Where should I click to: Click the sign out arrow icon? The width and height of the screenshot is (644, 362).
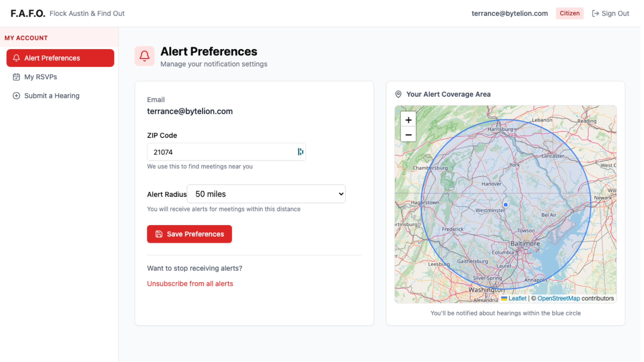[595, 13]
